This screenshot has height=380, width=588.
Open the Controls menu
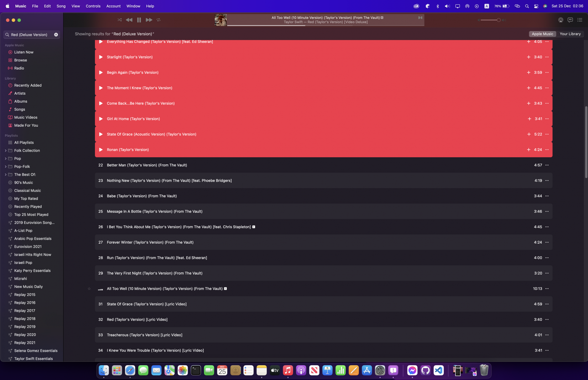coord(93,6)
